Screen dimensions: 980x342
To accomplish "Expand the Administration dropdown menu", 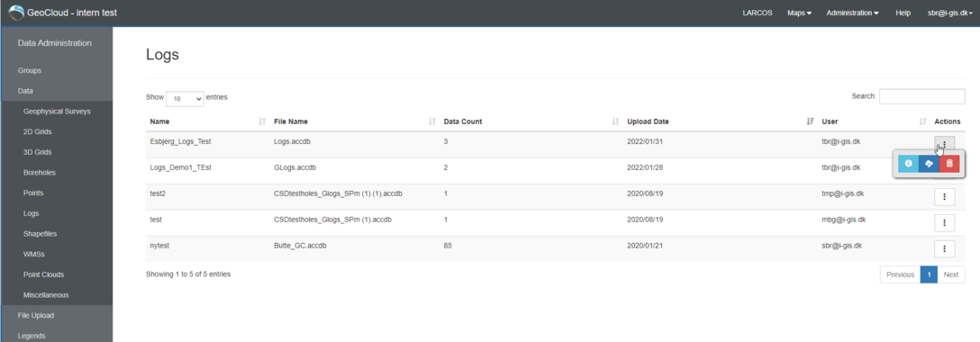I will click(x=852, y=13).
